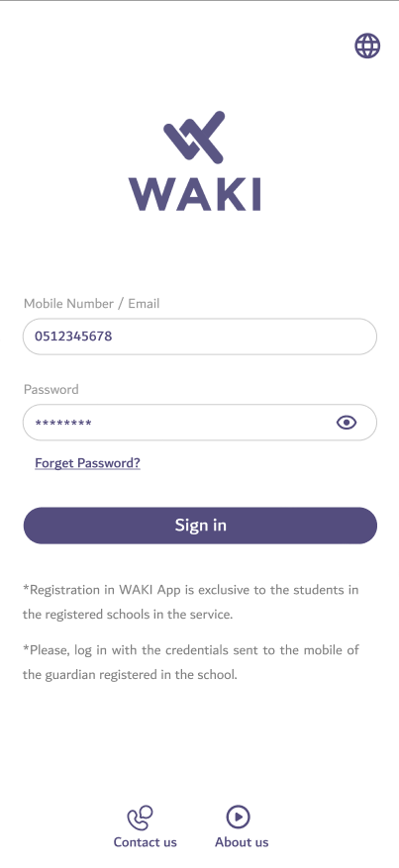
Task: Tap the About us play icon
Action: tap(239, 818)
